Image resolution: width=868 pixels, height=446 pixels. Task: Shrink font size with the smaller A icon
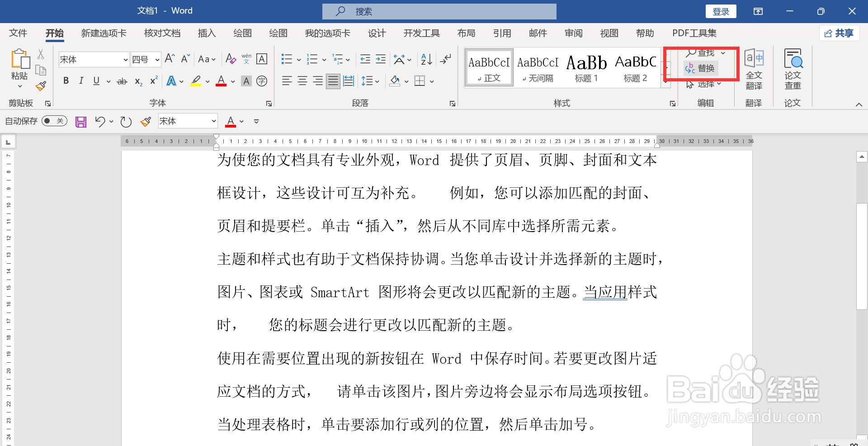click(x=185, y=59)
